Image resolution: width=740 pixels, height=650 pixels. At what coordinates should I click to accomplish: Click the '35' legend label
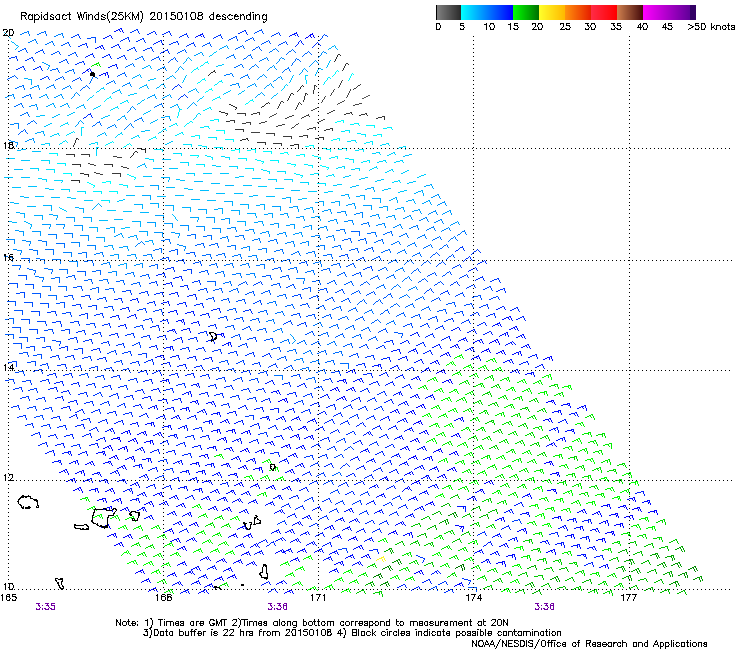pos(616,27)
